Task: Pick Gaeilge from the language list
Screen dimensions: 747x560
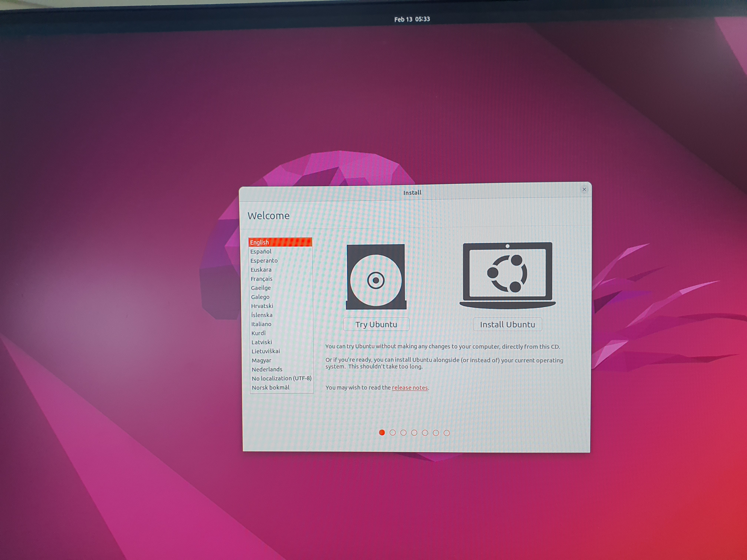Action: coord(281,288)
